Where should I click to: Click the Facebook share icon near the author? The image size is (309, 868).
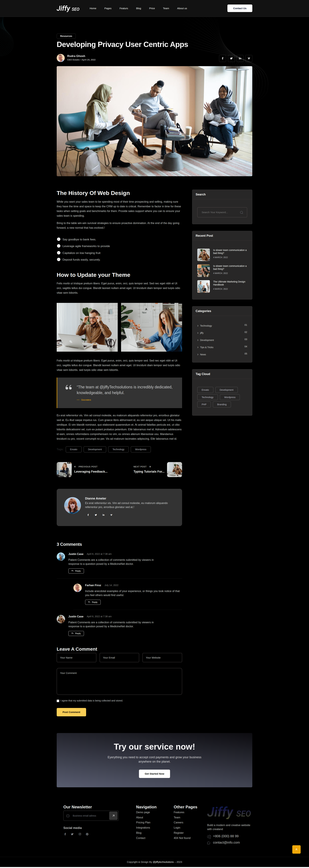[x=222, y=59]
